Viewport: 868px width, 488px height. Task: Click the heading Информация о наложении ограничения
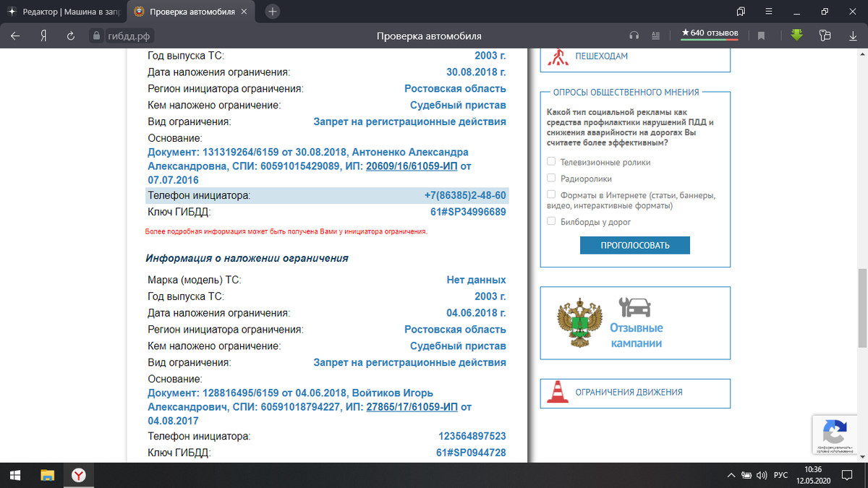click(x=247, y=258)
